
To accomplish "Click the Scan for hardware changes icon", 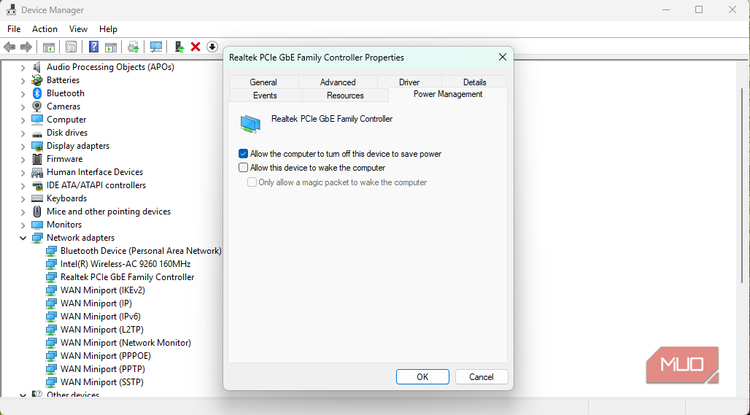I will [156, 47].
